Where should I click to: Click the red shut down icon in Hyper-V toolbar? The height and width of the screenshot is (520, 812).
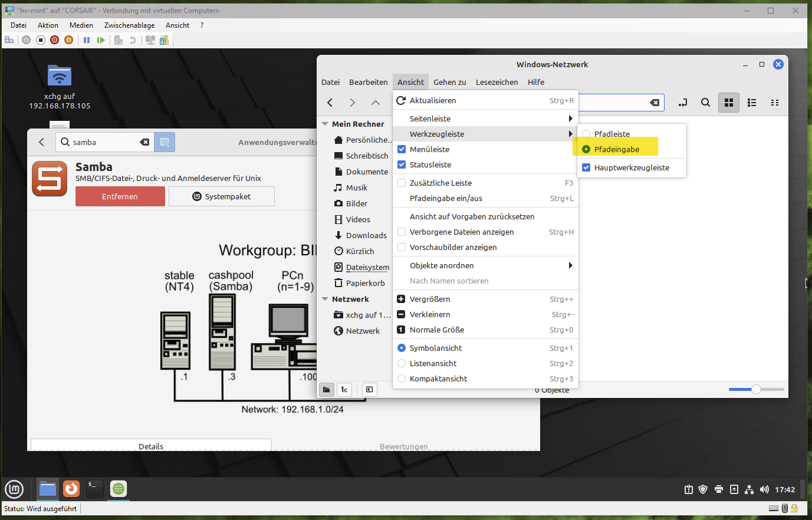(54, 40)
